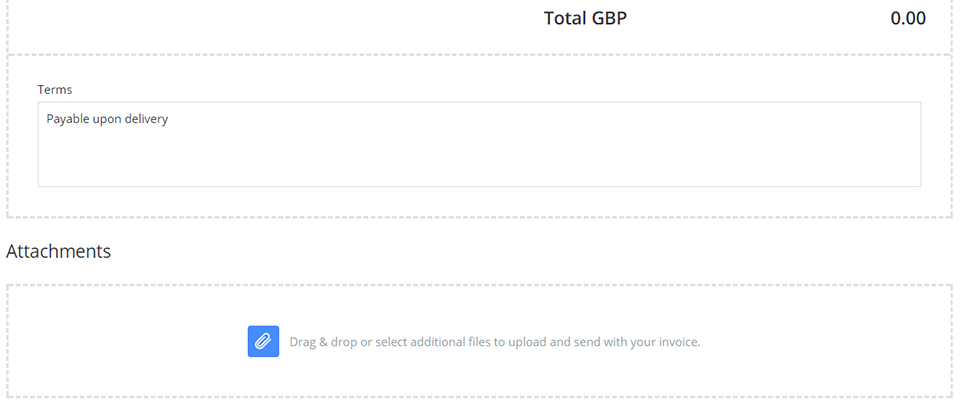Click the word 'invoice' in upload hint
960x410 pixels.
(680, 342)
